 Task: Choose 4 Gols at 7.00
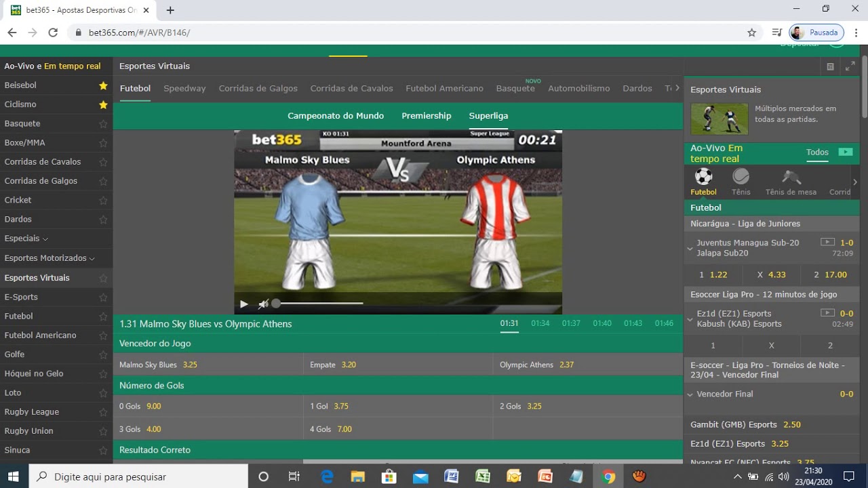point(398,429)
